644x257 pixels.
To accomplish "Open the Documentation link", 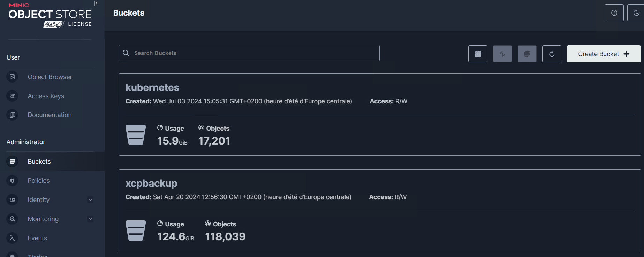I will tap(50, 115).
